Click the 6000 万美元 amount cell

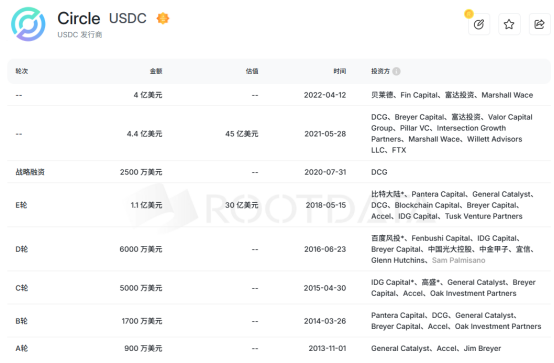point(141,250)
